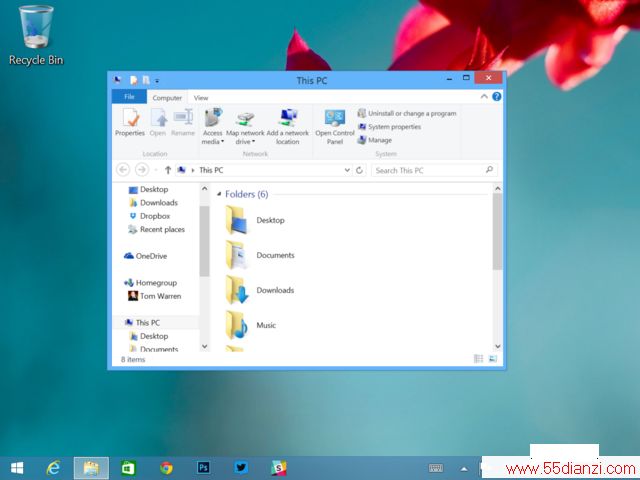This screenshot has width=640, height=480.
Task: Click the Forward navigation arrow
Action: 142,169
